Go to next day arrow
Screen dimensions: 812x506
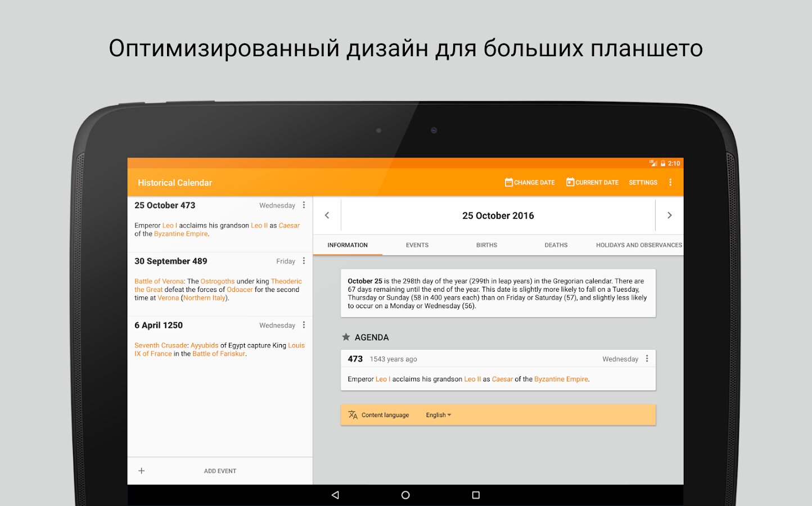(669, 215)
